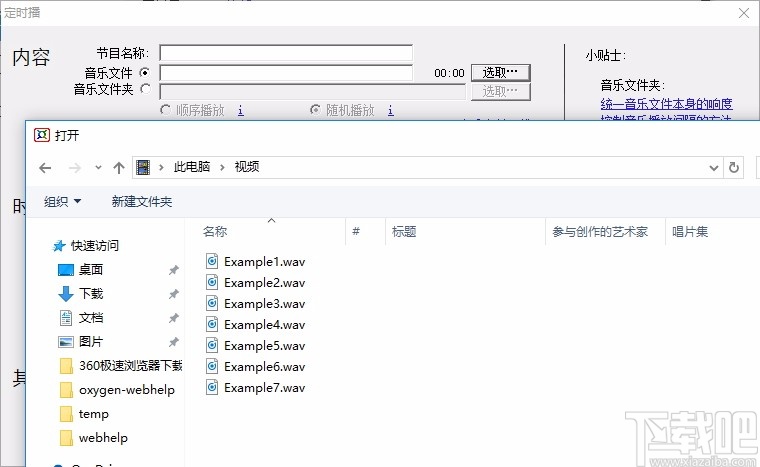Screen dimensions: 760x467
Task: Click the Example4.wav file icon
Action: coord(212,324)
